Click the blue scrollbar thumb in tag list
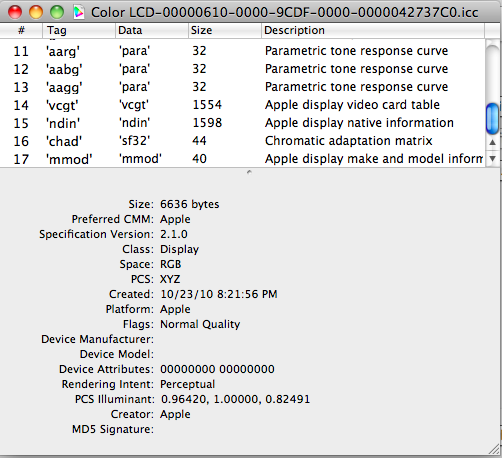 click(x=493, y=118)
